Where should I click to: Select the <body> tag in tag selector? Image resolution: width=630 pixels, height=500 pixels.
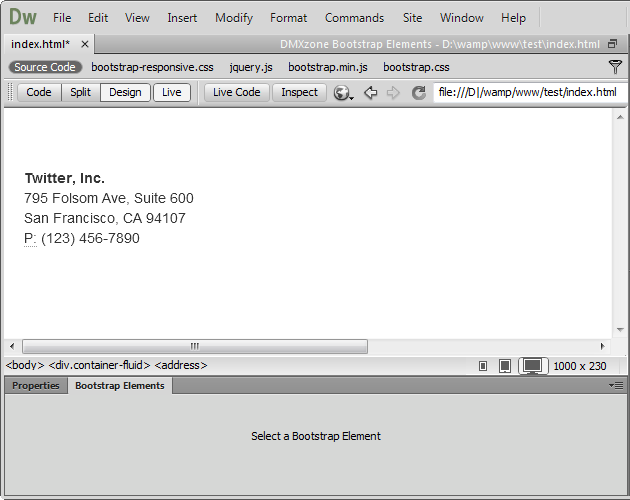(x=25, y=365)
